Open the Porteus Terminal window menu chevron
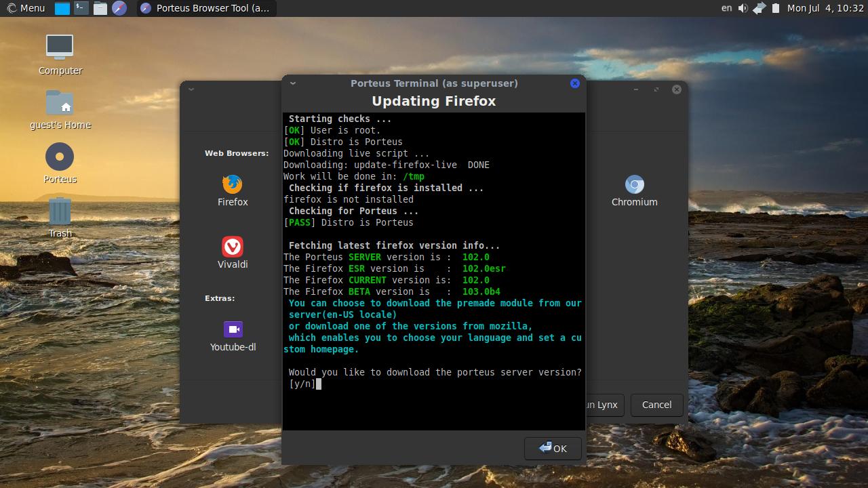 pos(293,83)
